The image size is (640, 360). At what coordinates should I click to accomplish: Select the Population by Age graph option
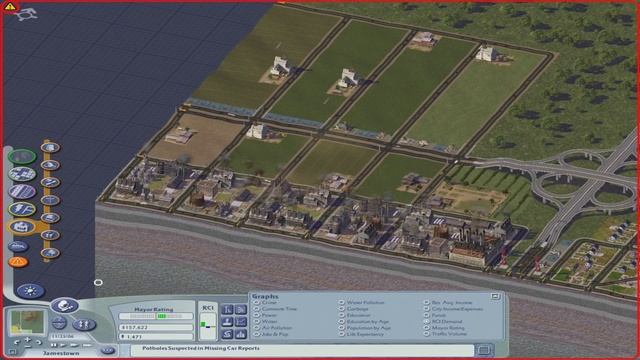(x=342, y=328)
